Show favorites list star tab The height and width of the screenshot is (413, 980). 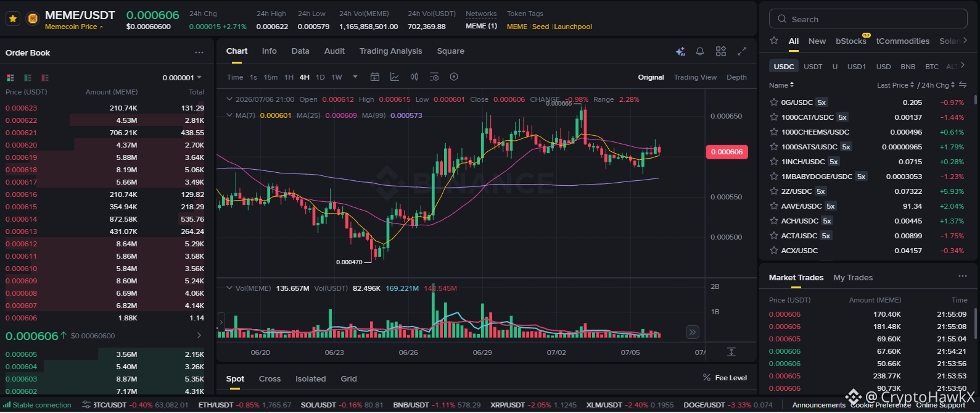(774, 41)
